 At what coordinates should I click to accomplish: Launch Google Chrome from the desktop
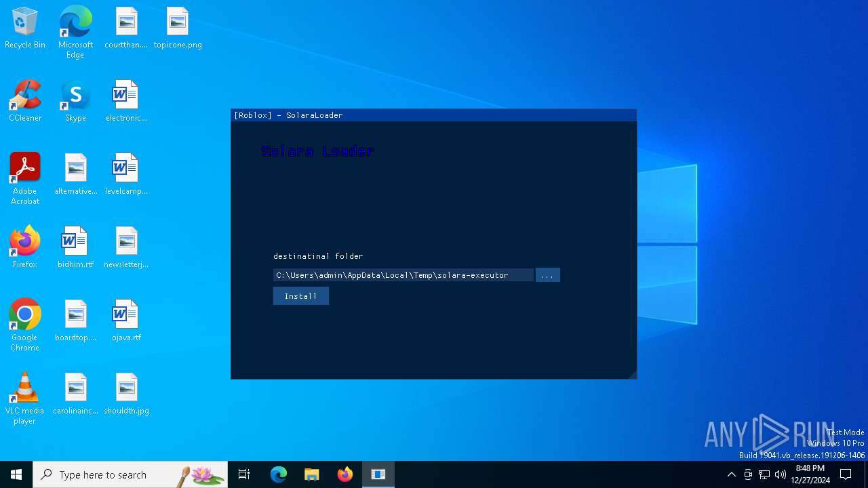click(25, 325)
